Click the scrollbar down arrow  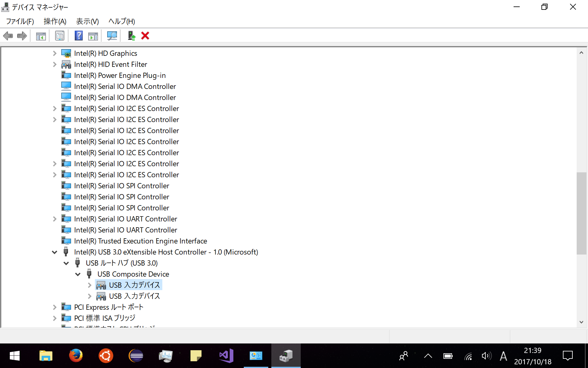[581, 322]
